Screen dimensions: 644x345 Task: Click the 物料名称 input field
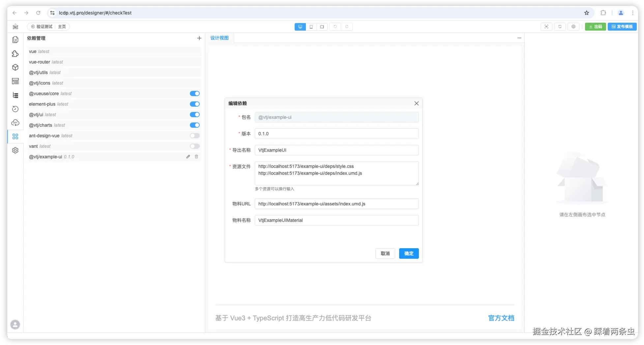[337, 220]
